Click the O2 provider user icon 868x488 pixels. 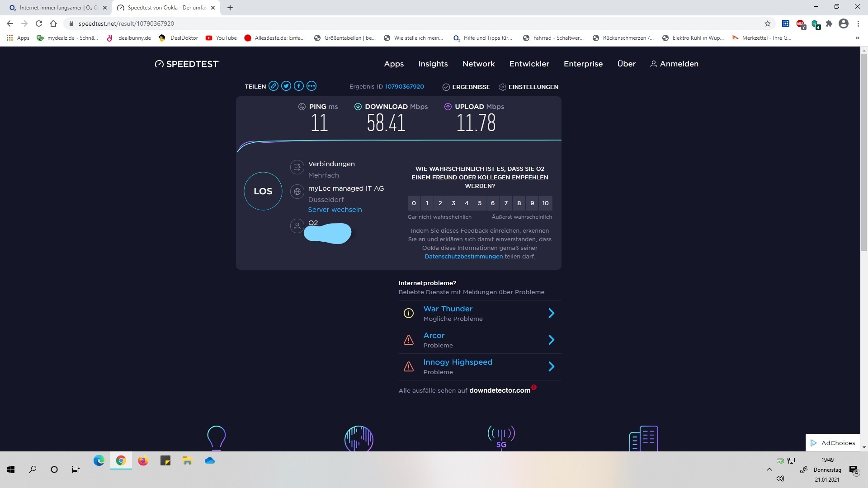(297, 226)
